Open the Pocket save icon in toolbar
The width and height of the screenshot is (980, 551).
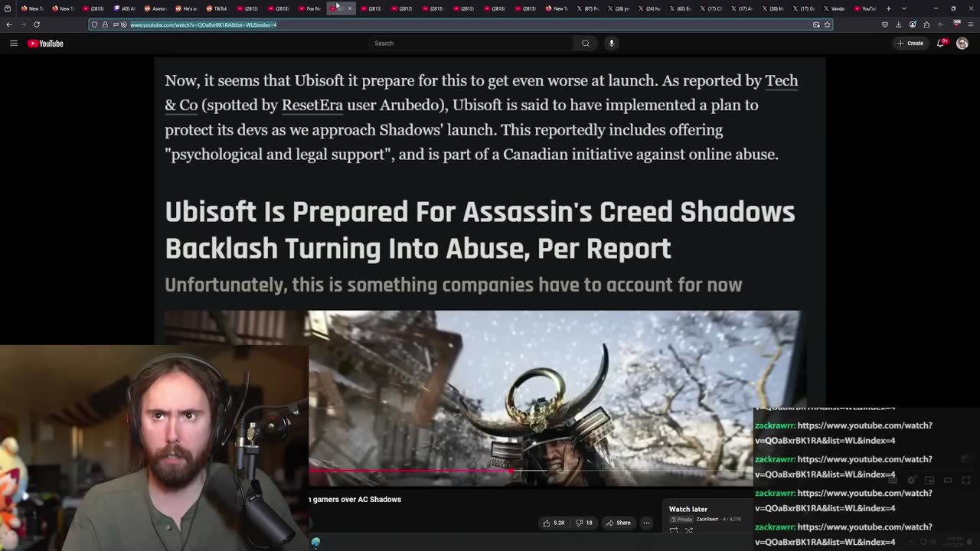coord(885,24)
